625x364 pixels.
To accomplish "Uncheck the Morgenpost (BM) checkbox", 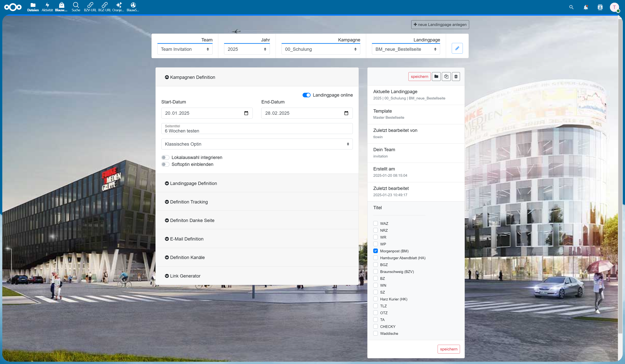I will [376, 251].
